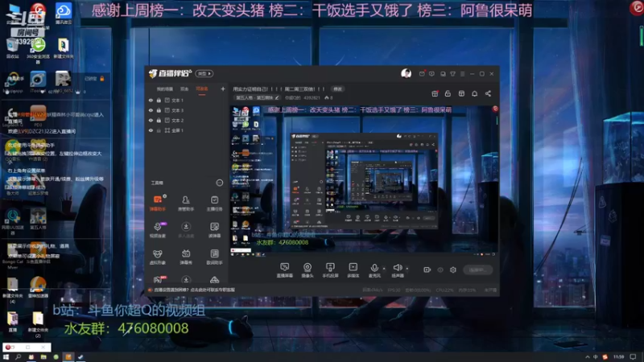Viewport: 644px width, 362px height.
Task: Expand toolbox options with the circled dots button
Action: (219, 183)
